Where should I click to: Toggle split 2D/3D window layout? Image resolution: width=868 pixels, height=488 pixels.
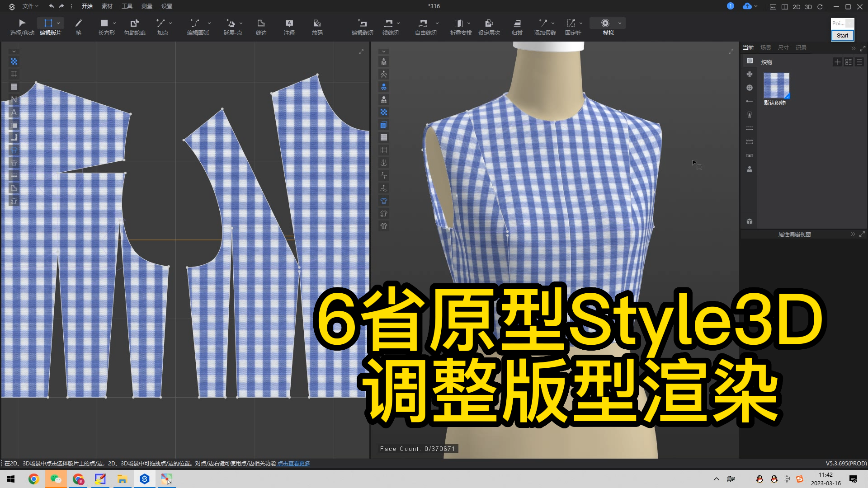point(785,7)
